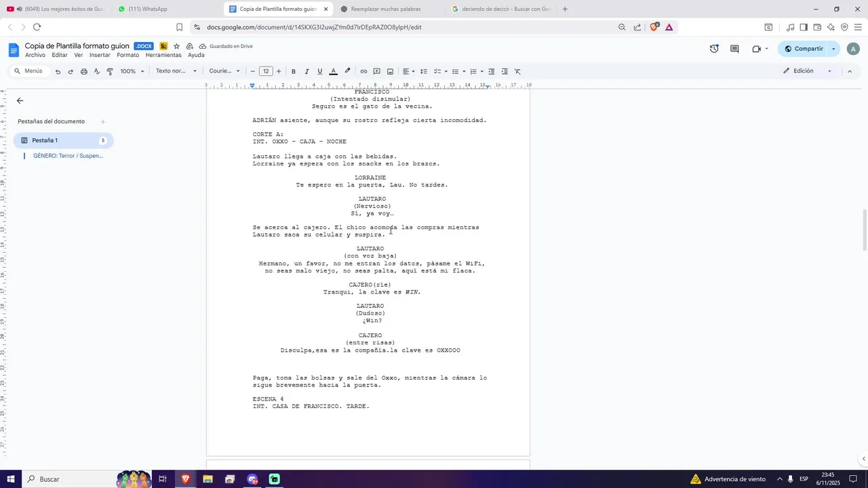The width and height of the screenshot is (868, 488).
Task: Select the paint format tool
Action: pos(110,71)
